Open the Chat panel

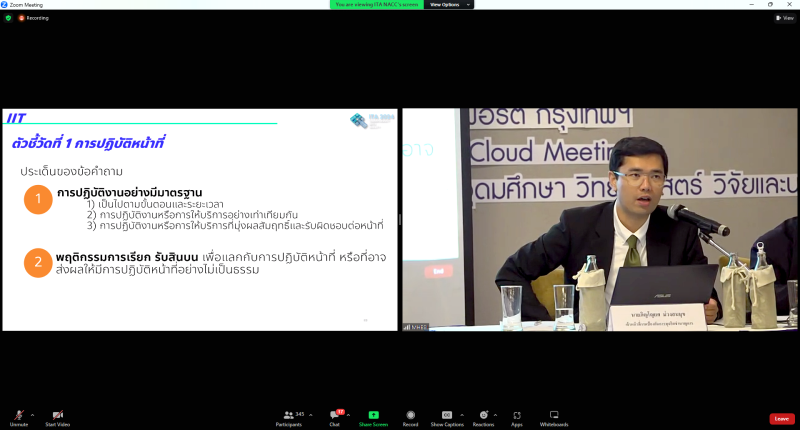tap(335, 418)
